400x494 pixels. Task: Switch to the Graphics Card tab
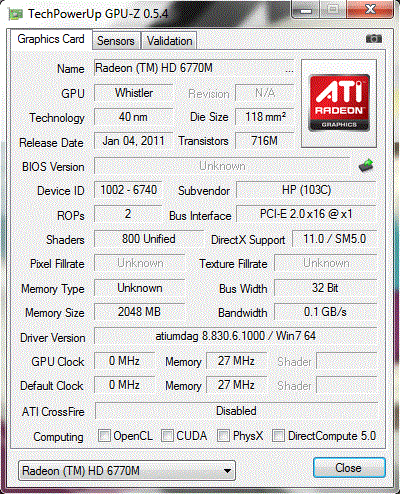tap(51, 39)
